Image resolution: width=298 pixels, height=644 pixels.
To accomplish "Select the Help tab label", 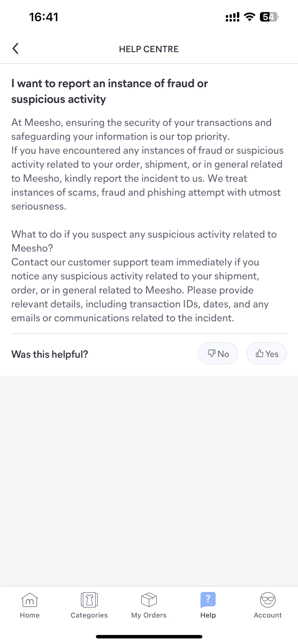I will 208,615.
